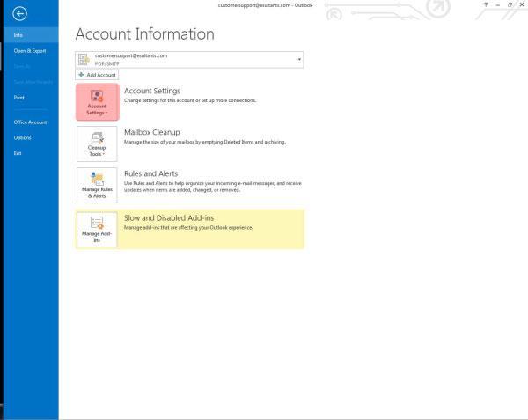Click the Slow and Disabled Add-ins heading
Image resolution: width=528 pixels, height=420 pixels.
point(169,218)
